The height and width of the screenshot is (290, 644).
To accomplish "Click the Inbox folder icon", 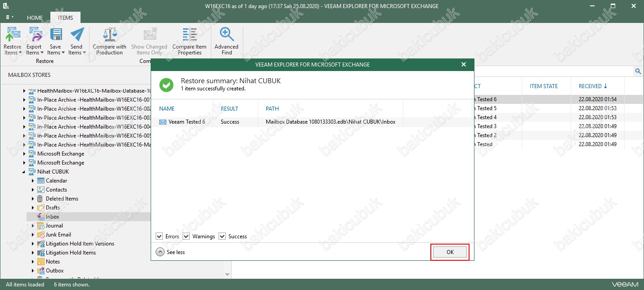I will [41, 217].
